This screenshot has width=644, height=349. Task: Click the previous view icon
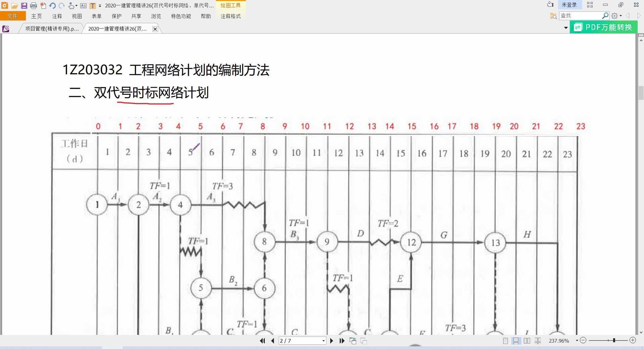point(353,341)
